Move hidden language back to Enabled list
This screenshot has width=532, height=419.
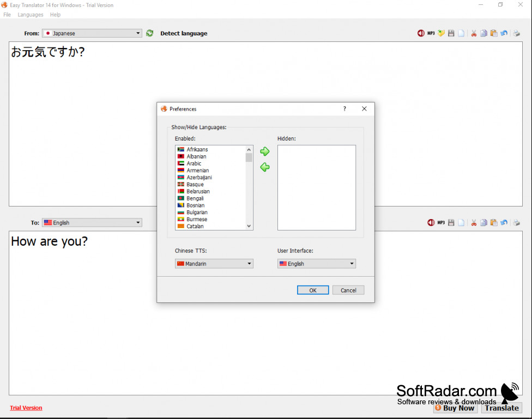tap(265, 167)
